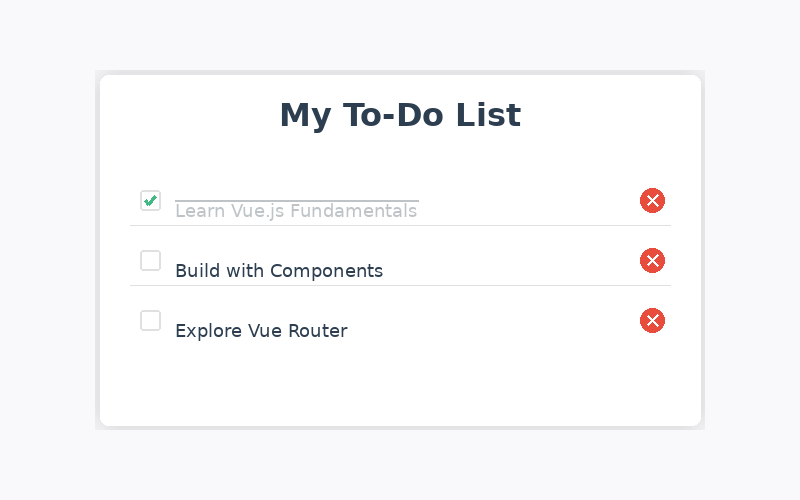
Task: Click the My To-Do List heading
Action: 401,116
